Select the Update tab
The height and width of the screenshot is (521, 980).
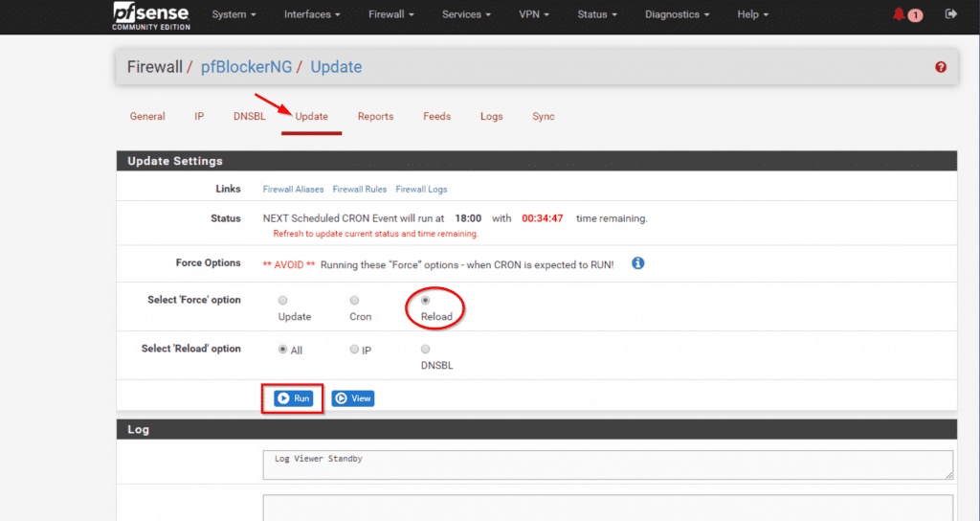pos(311,116)
